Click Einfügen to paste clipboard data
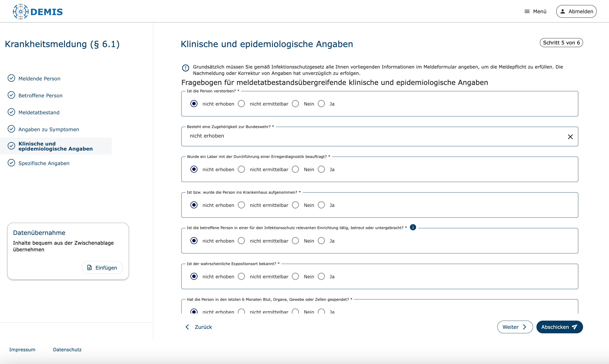Screen dimensions: 609x364 [x=102, y=268]
